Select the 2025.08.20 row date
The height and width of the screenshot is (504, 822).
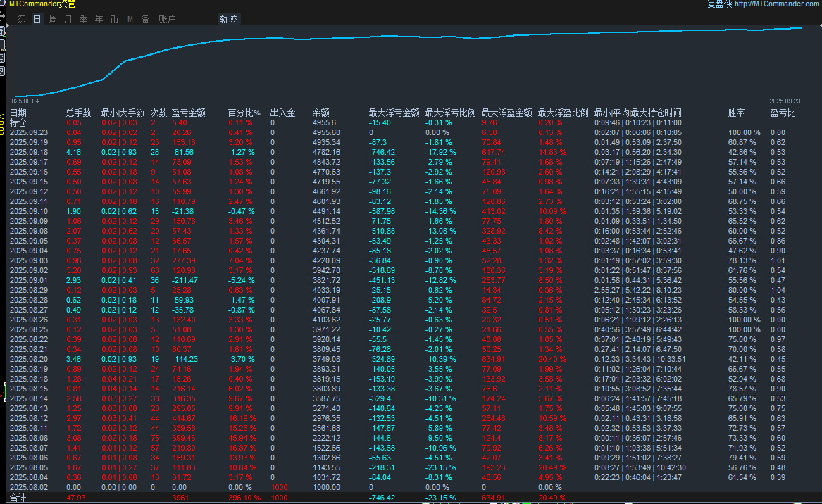[x=29, y=359]
